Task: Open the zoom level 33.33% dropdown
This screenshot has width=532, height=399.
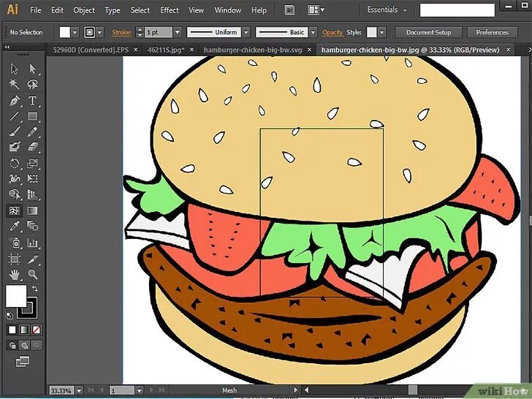Action: pyautogui.click(x=79, y=390)
